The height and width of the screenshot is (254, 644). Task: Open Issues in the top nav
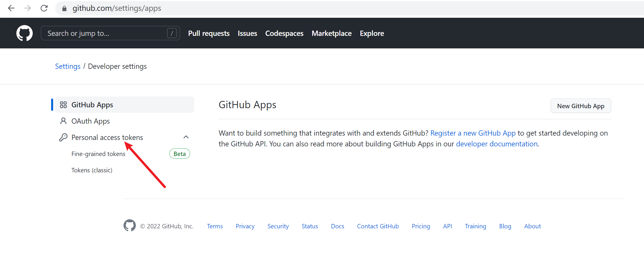click(247, 33)
